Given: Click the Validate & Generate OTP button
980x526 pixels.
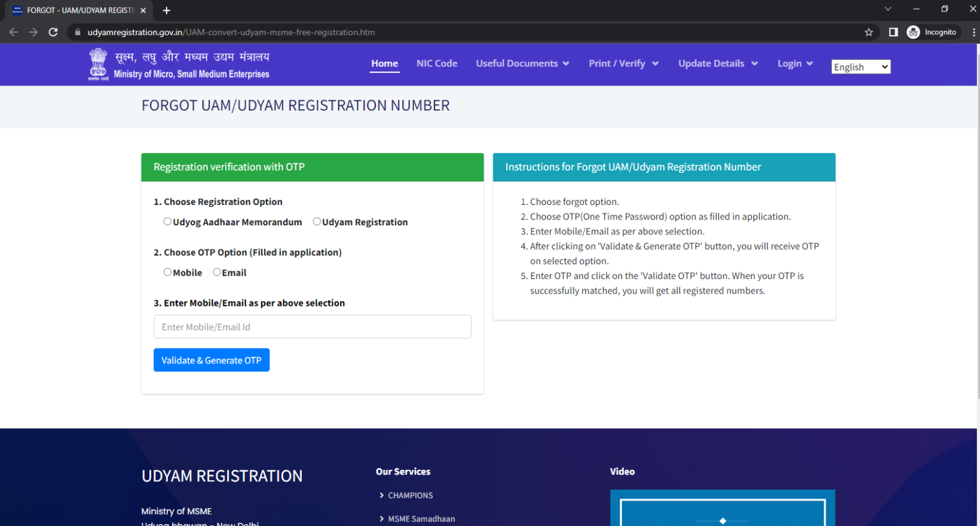Looking at the screenshot, I should click(211, 359).
